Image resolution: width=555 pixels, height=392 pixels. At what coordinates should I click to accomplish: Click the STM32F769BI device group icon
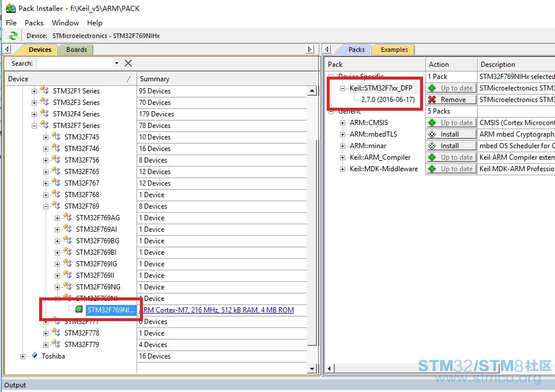(x=67, y=251)
